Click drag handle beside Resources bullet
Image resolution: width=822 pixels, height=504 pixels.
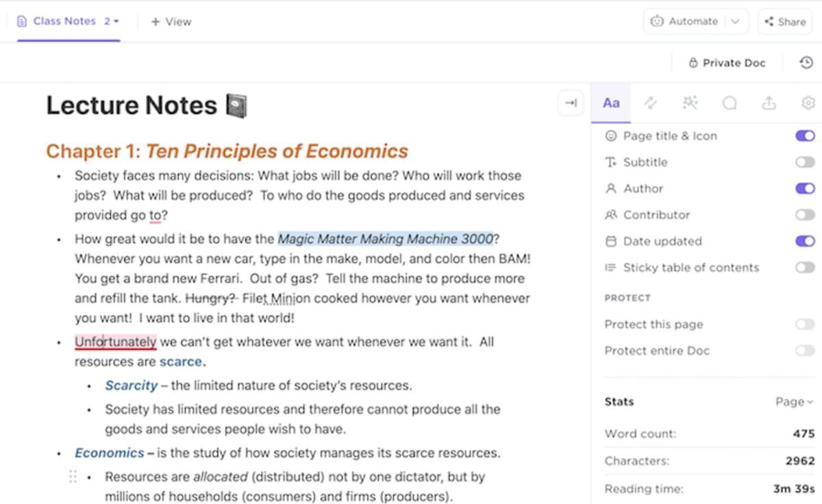pyautogui.click(x=73, y=477)
